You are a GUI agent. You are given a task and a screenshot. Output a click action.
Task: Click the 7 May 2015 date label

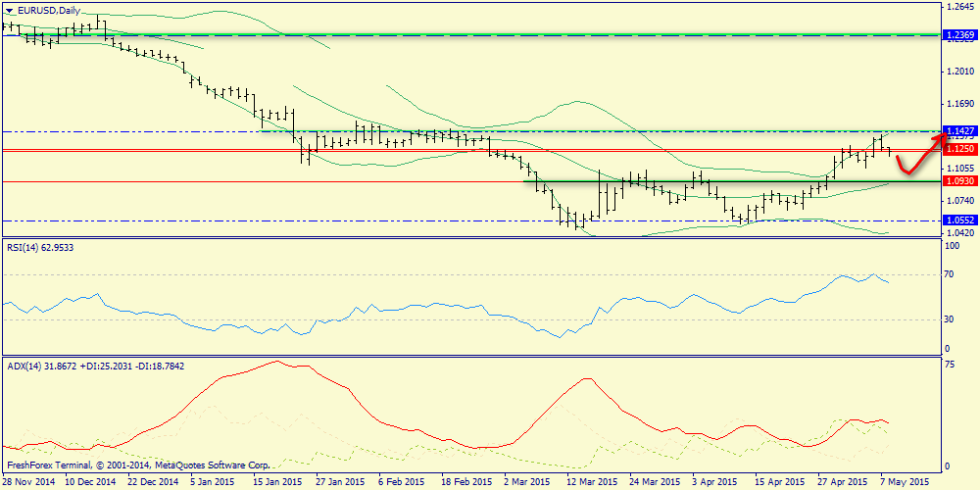[x=904, y=482]
